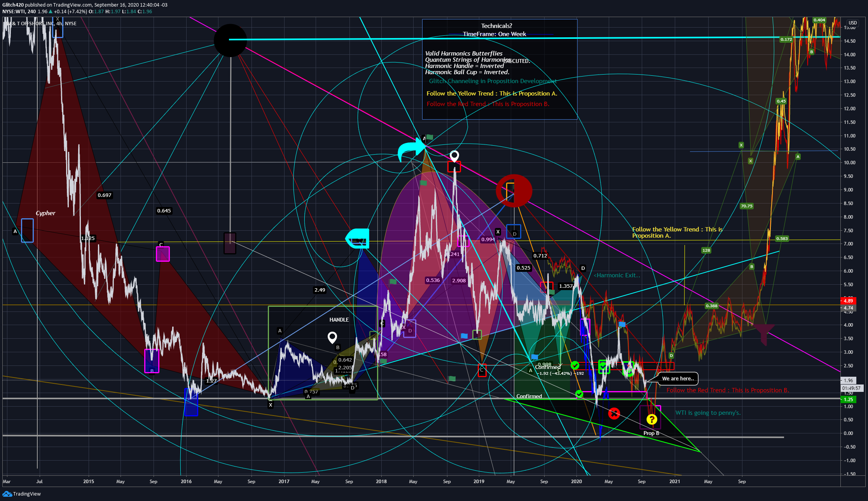This screenshot has height=501, width=868.
Task: Select the 0.536 ratio label
Action: tap(433, 280)
